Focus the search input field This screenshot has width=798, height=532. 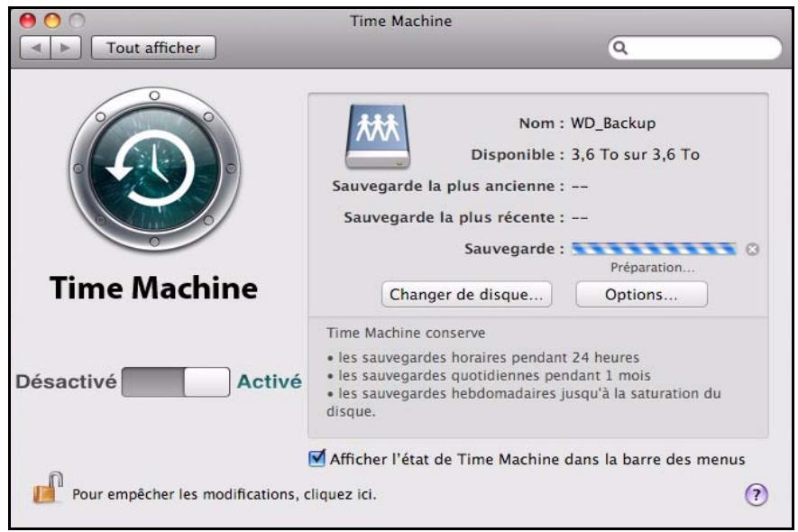[694, 48]
